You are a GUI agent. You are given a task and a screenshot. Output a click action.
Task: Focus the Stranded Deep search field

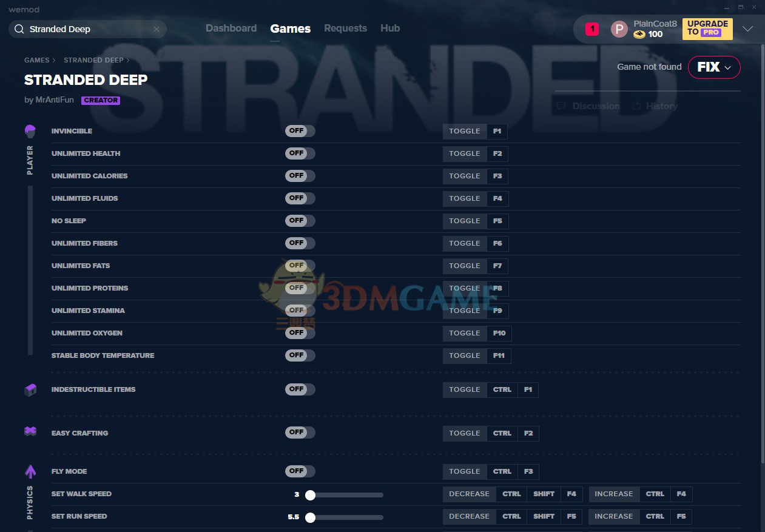click(x=88, y=29)
